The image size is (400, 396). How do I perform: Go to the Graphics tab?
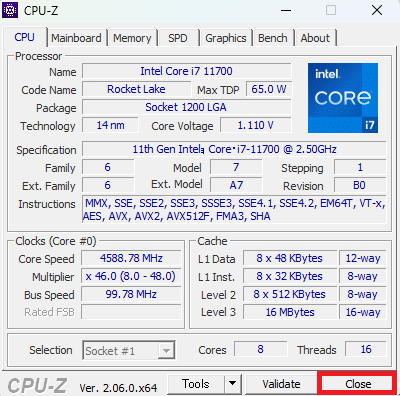226,38
